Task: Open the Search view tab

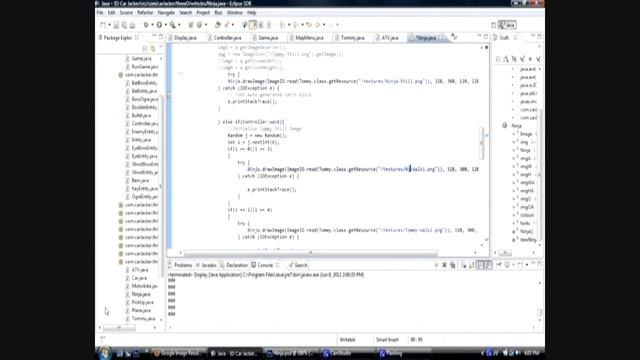Action: [298, 265]
